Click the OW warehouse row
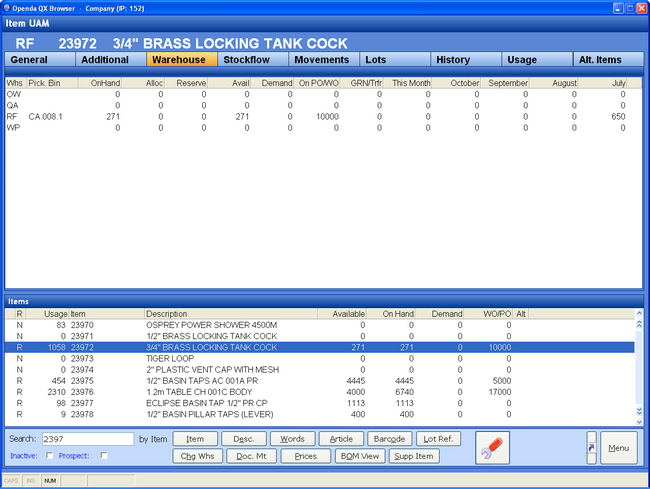 coord(323,94)
